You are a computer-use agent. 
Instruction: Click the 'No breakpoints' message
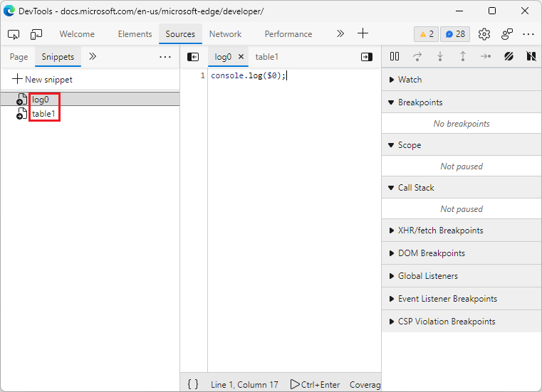pyautogui.click(x=462, y=124)
